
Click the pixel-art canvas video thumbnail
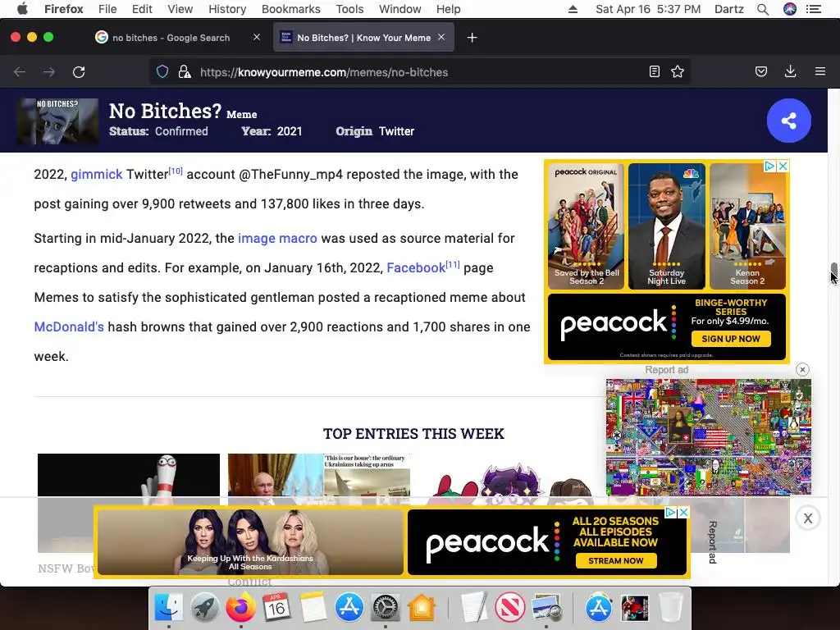pos(708,437)
